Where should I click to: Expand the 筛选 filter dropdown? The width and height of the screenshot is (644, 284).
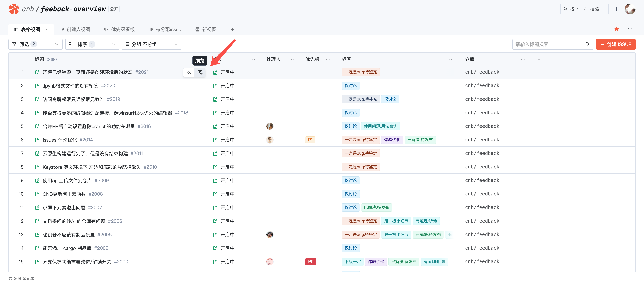tap(35, 44)
